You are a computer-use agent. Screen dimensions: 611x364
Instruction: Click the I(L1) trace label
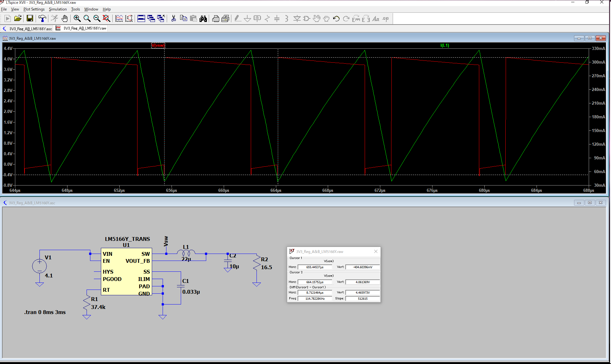point(445,45)
